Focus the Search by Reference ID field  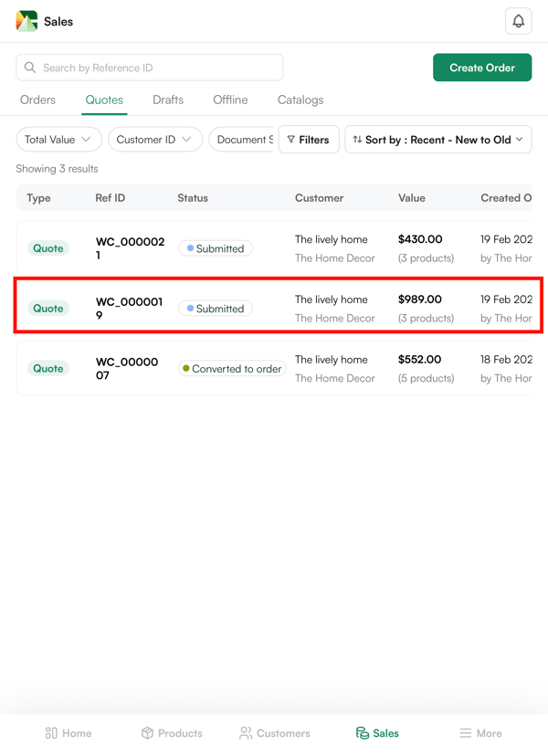pyautogui.click(x=160, y=68)
